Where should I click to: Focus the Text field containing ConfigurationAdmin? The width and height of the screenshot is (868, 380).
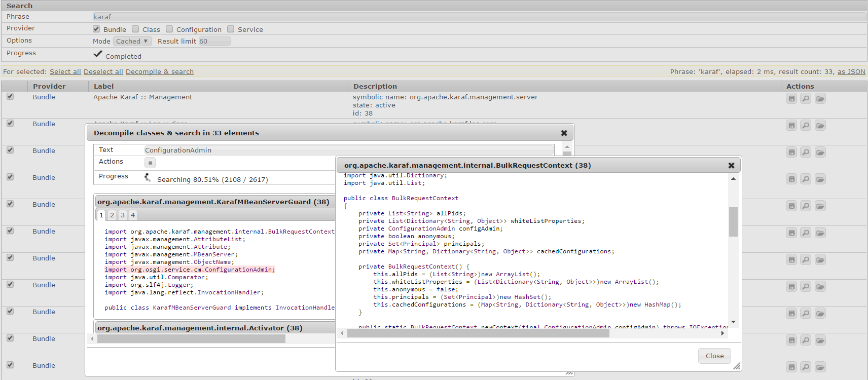click(x=349, y=150)
